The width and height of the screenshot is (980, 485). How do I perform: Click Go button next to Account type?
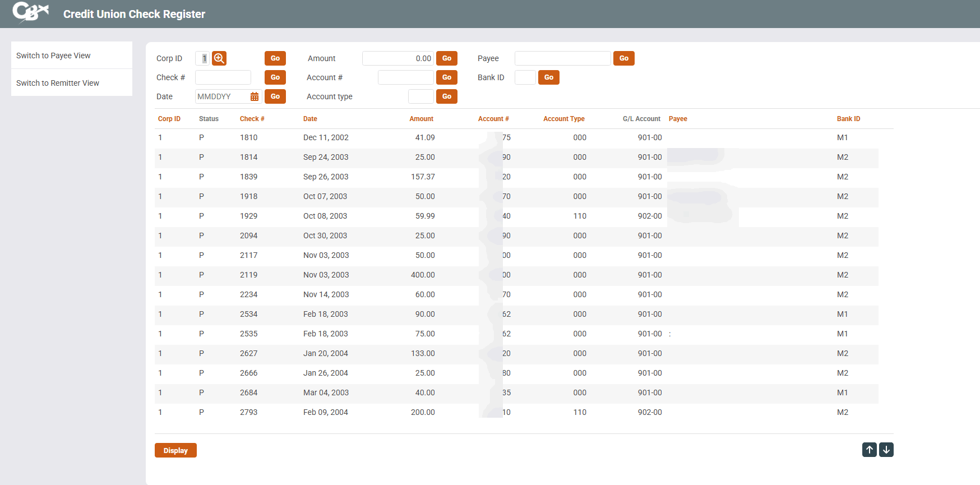(x=447, y=96)
